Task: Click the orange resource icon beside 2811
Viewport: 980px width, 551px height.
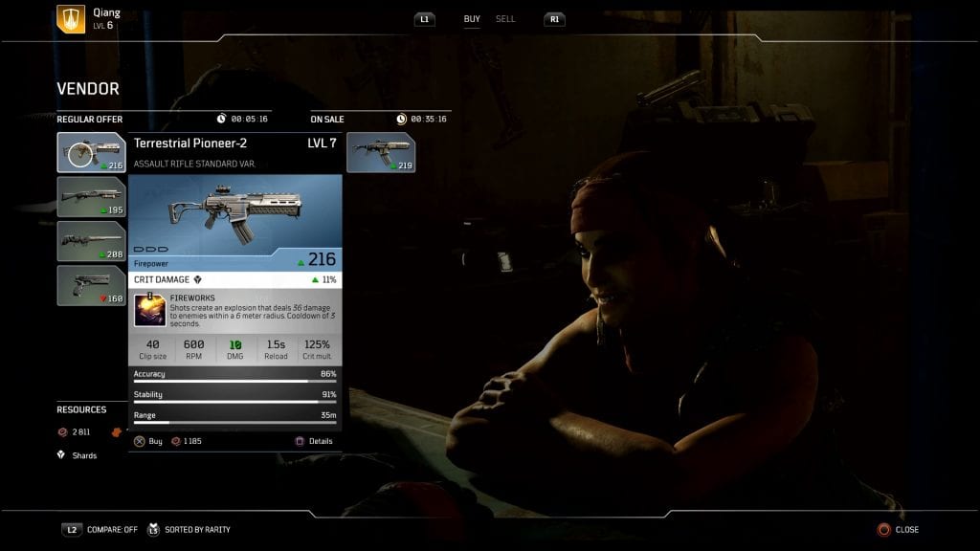Action: (x=116, y=431)
